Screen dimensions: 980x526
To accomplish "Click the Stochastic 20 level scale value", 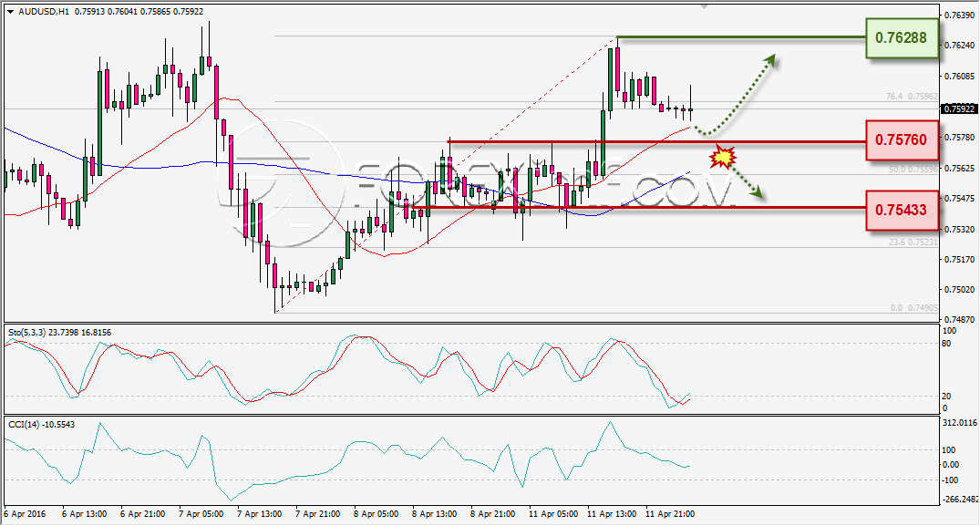I will point(946,397).
